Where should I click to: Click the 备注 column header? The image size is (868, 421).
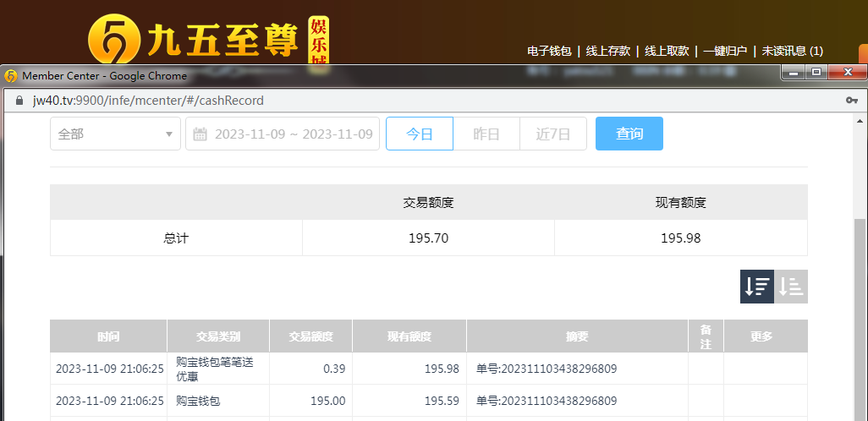(706, 336)
